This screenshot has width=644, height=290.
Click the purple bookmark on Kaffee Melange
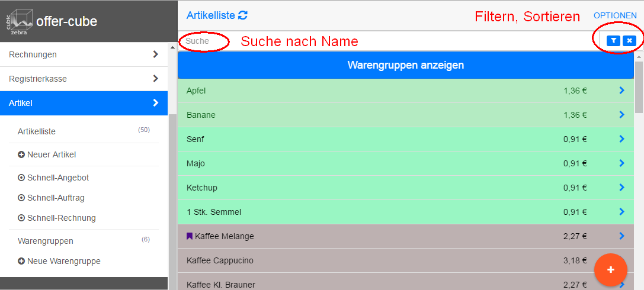tap(190, 236)
